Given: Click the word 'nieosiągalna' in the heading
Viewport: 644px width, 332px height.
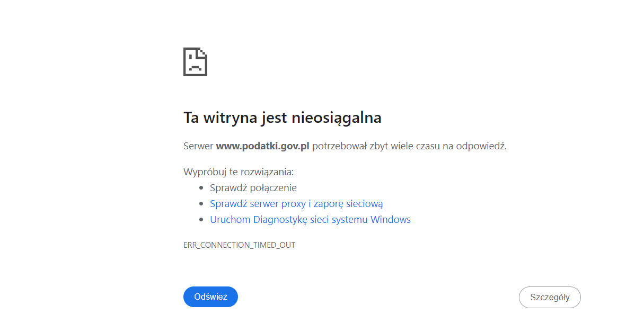Looking at the screenshot, I should pos(337,118).
